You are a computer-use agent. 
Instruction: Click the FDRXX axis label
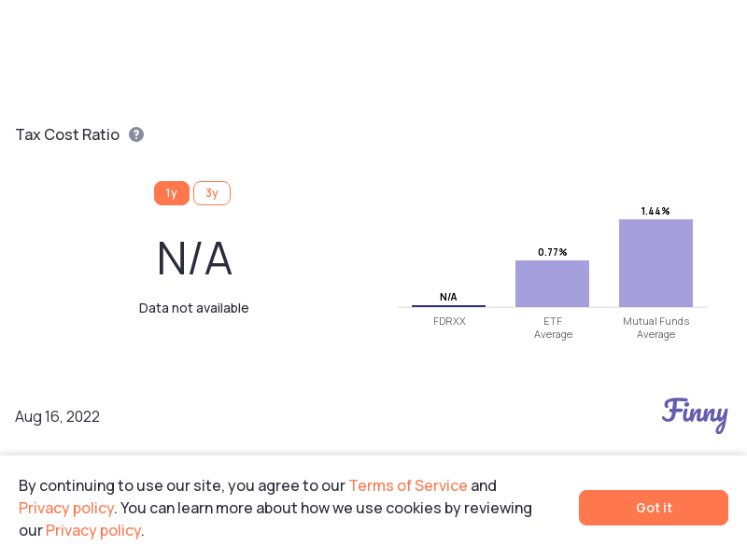pyautogui.click(x=449, y=321)
